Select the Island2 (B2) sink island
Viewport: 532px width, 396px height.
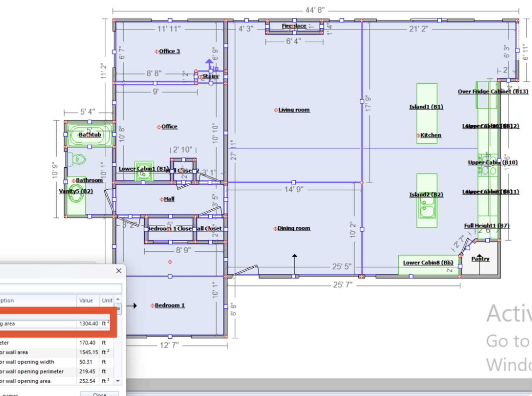pyautogui.click(x=427, y=200)
